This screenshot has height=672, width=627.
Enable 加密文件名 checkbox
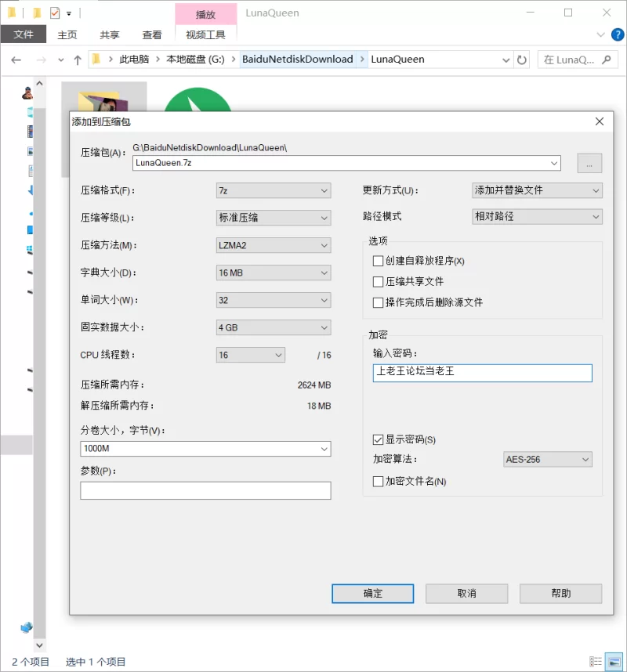[379, 482]
